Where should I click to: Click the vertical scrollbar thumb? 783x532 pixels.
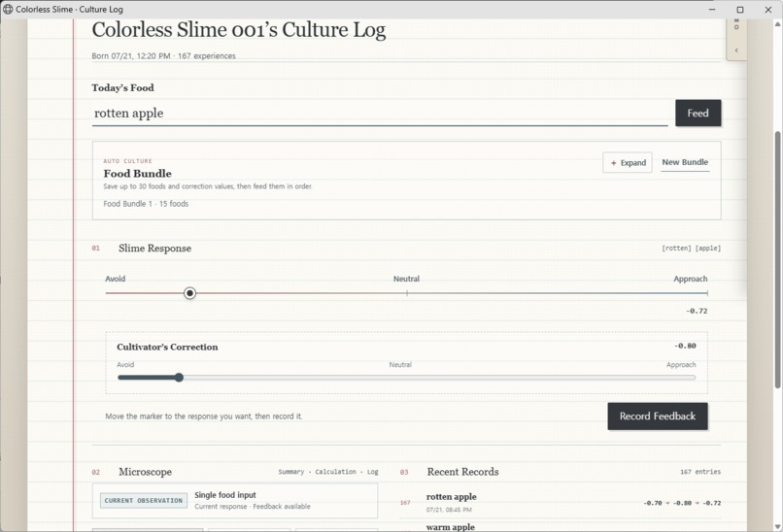point(777,259)
